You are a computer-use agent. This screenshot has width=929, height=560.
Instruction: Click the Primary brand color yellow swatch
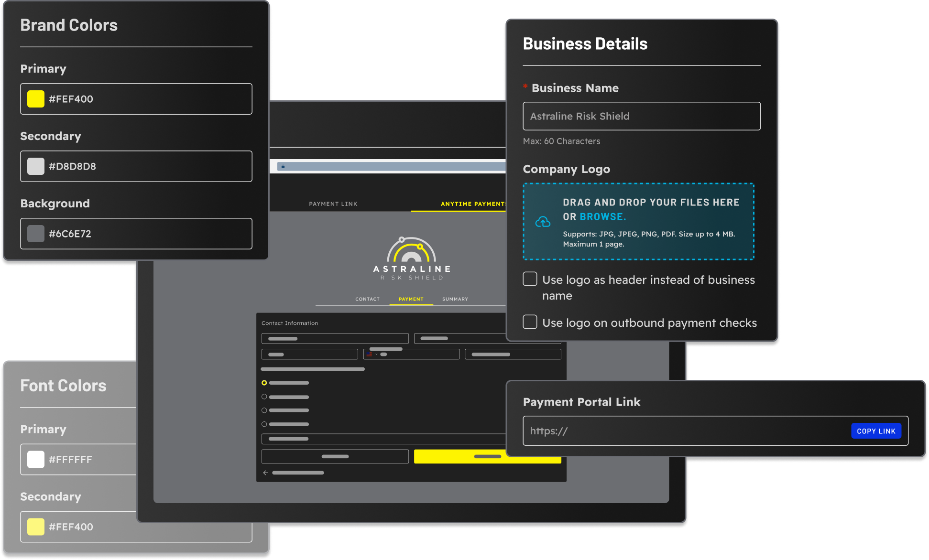[x=35, y=99]
